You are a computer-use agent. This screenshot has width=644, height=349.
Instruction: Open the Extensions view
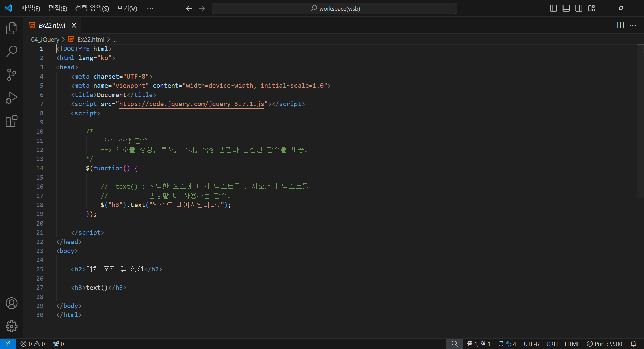(x=11, y=121)
